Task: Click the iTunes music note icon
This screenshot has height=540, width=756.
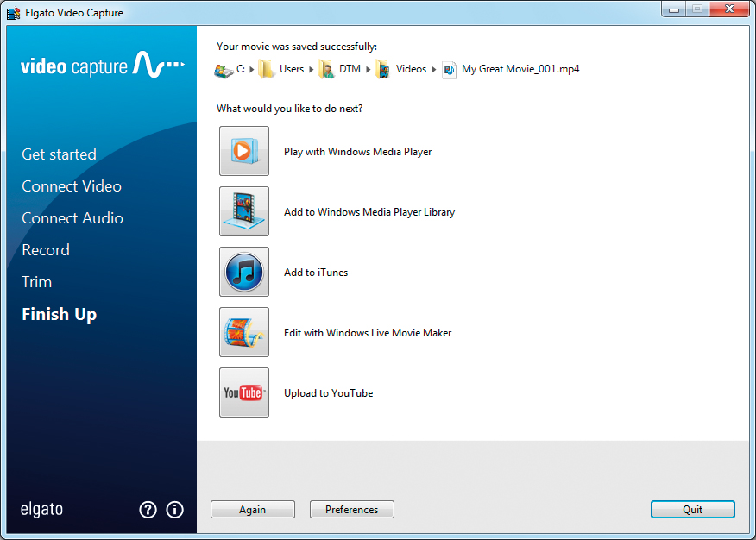Action: pyautogui.click(x=243, y=272)
